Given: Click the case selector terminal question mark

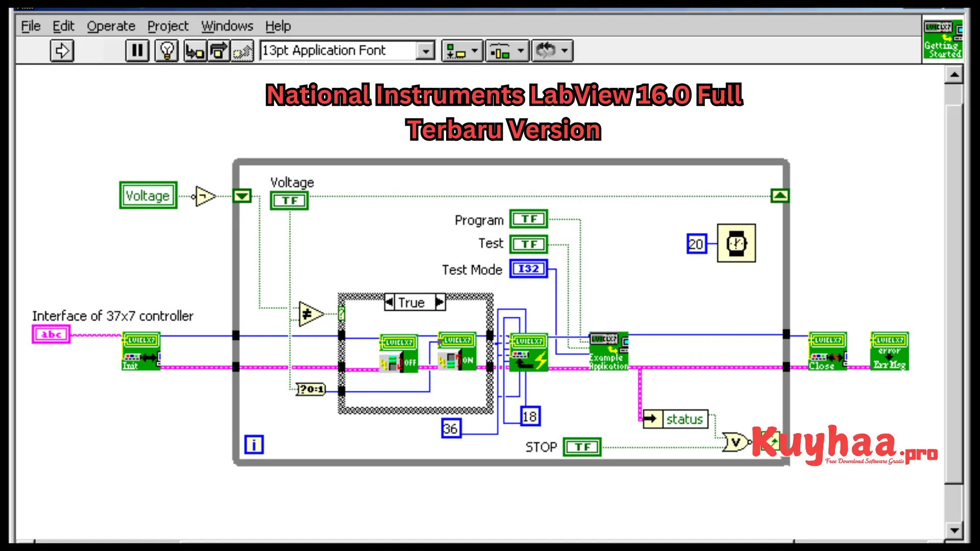Looking at the screenshot, I should pyautogui.click(x=341, y=314).
